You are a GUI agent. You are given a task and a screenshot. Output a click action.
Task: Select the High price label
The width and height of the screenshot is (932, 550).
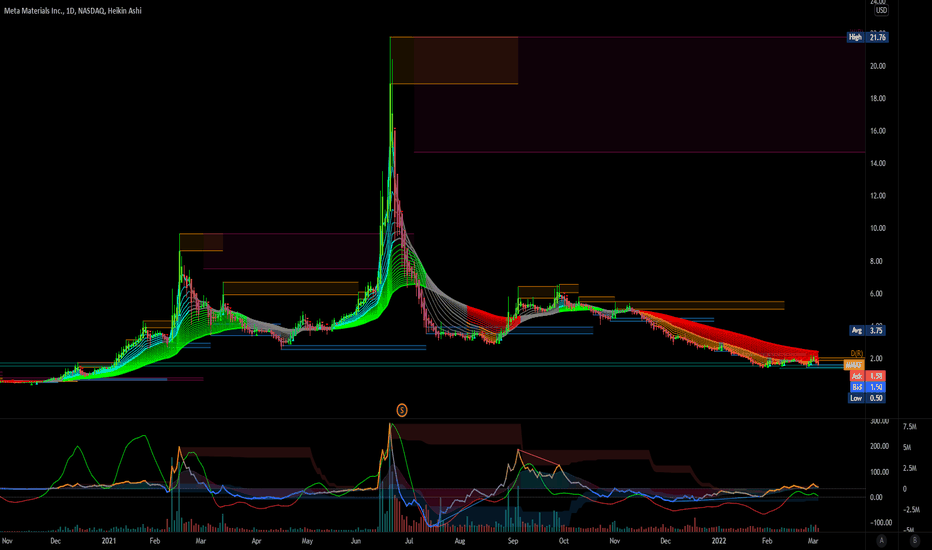[855, 37]
